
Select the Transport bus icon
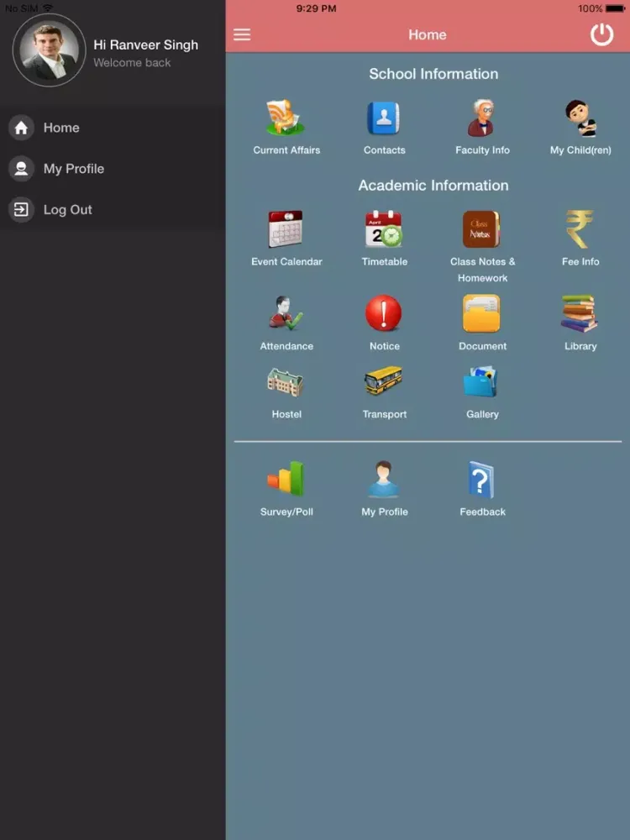(384, 382)
